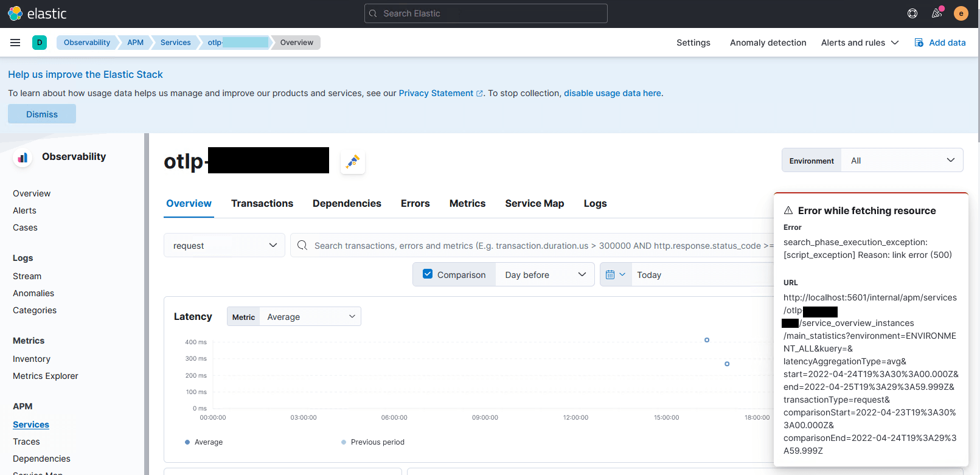Screen dimensions: 980x475
Task: Toggle the Comparison checkbox
Action: coord(428,274)
